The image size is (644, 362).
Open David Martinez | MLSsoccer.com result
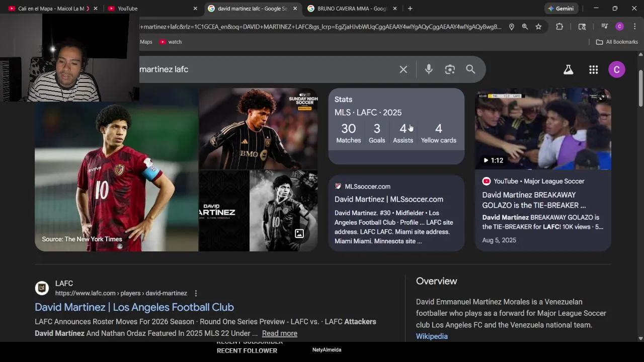point(389,199)
